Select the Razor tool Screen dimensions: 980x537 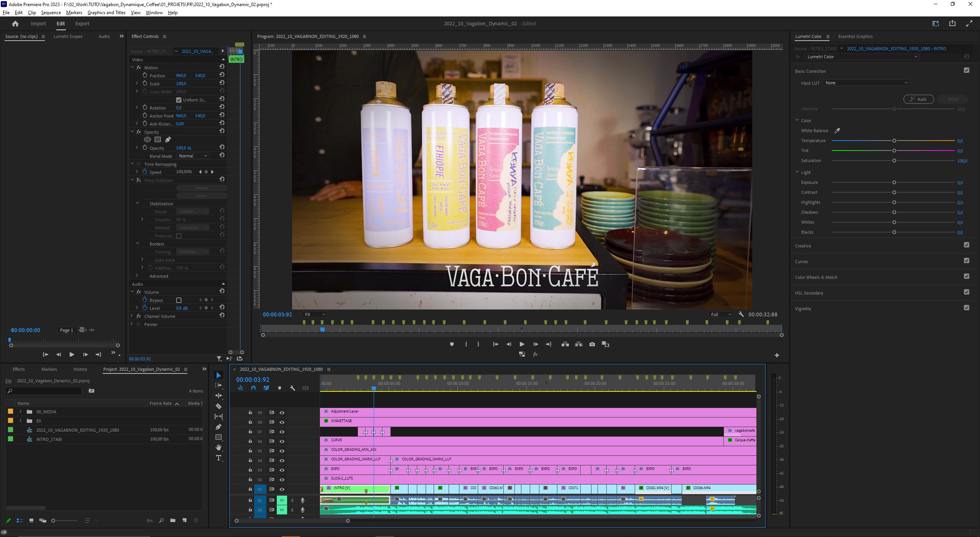(219, 406)
